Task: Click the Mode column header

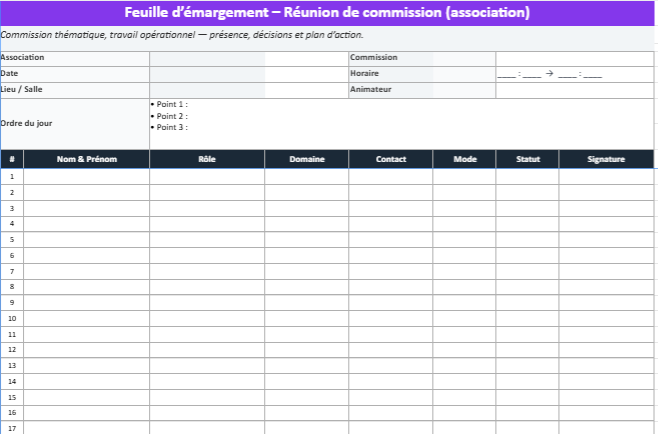Action: point(464,159)
